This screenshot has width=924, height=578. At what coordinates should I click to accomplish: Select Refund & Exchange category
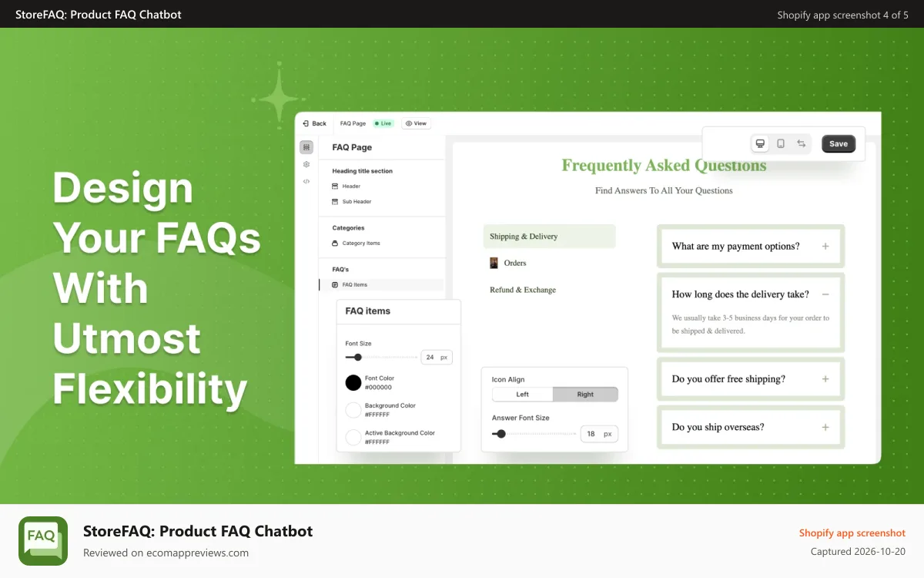(x=523, y=291)
